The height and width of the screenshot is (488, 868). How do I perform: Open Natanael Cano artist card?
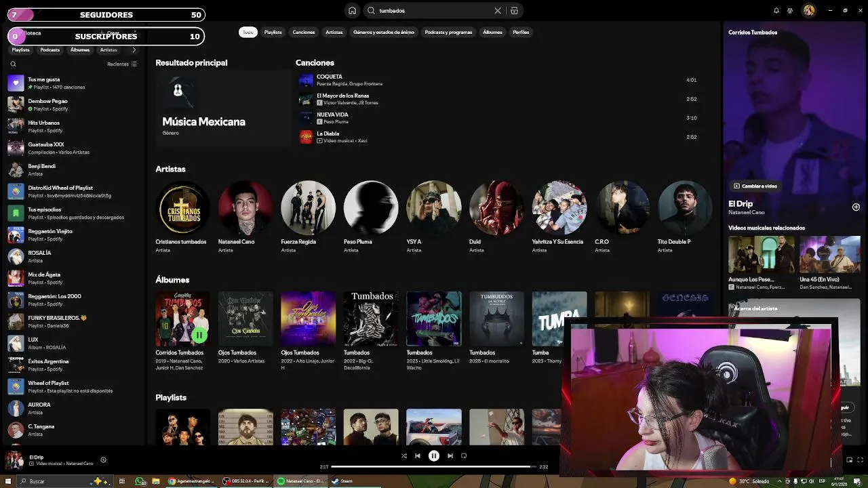coord(245,217)
